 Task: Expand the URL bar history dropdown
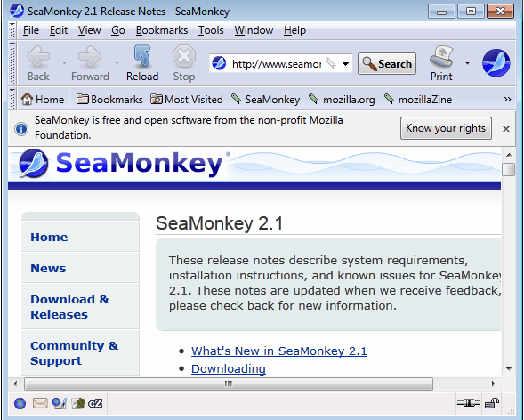pos(345,63)
